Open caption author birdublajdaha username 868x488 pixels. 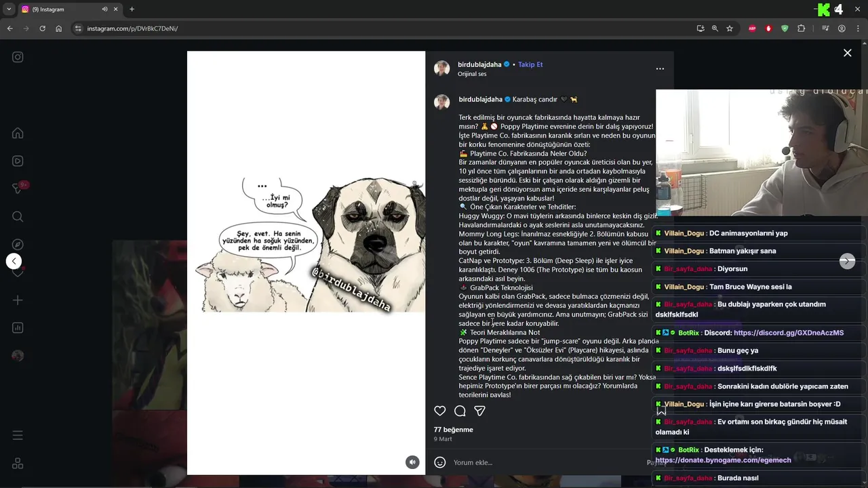pyautogui.click(x=481, y=99)
